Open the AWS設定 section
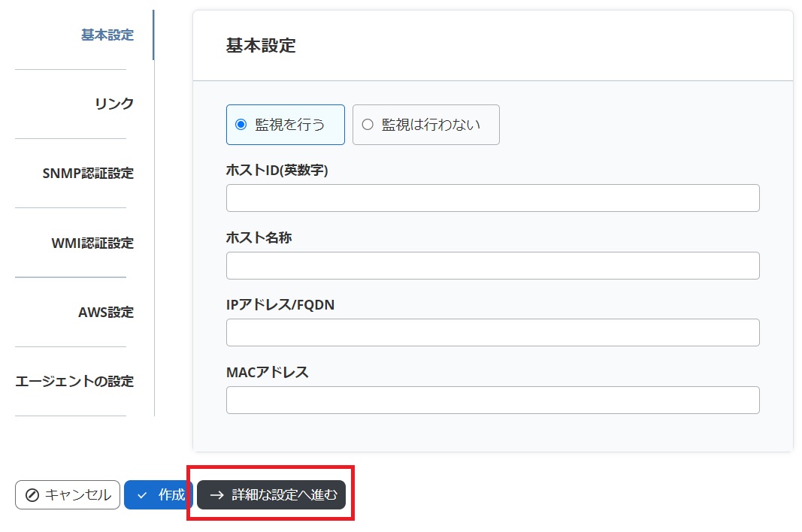The image size is (802, 532). [x=107, y=312]
